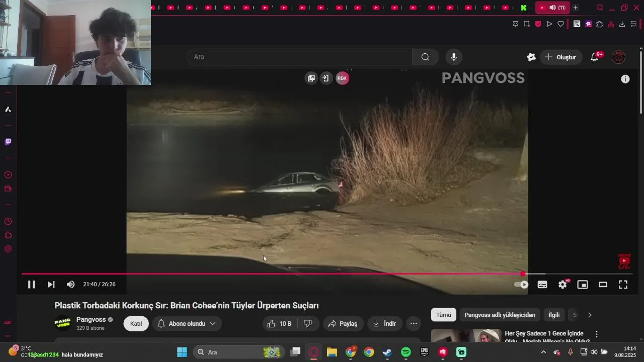Open the video info card icon
The height and width of the screenshot is (362, 644).
(x=625, y=79)
